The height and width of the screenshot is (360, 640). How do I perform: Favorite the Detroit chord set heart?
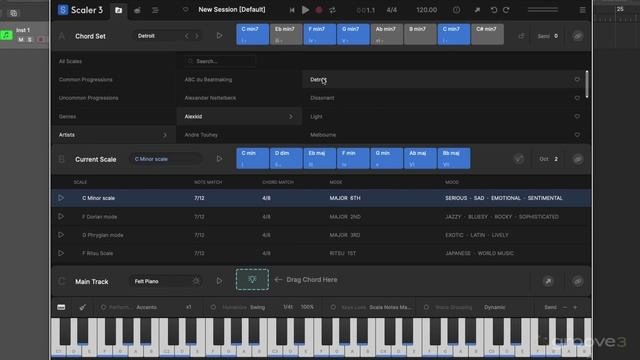[577, 80]
